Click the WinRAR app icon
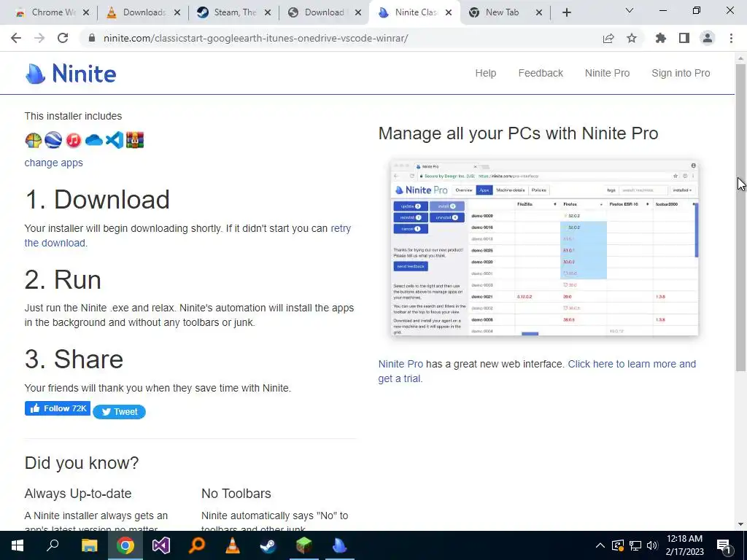The width and height of the screenshot is (747, 560). 135,140
